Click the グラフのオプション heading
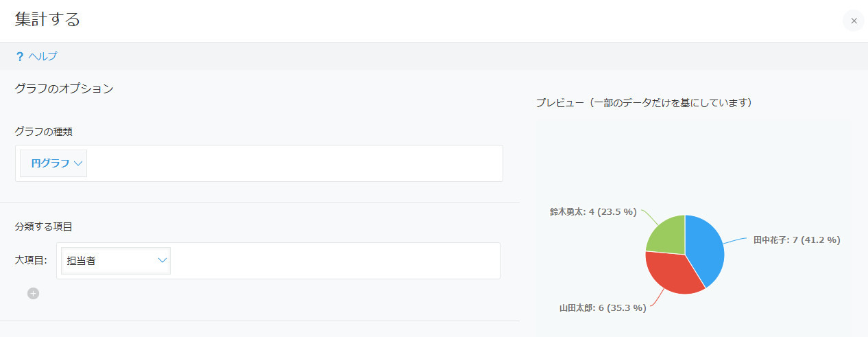The height and width of the screenshot is (337, 868). [64, 89]
